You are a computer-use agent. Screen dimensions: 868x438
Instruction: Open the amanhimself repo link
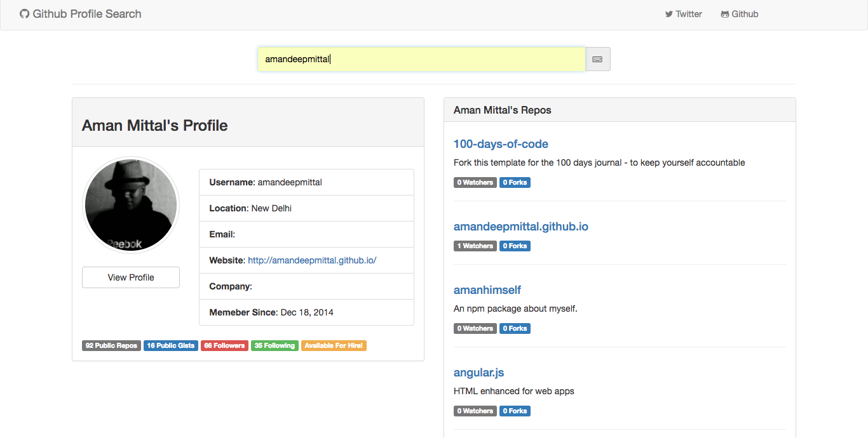pos(487,290)
